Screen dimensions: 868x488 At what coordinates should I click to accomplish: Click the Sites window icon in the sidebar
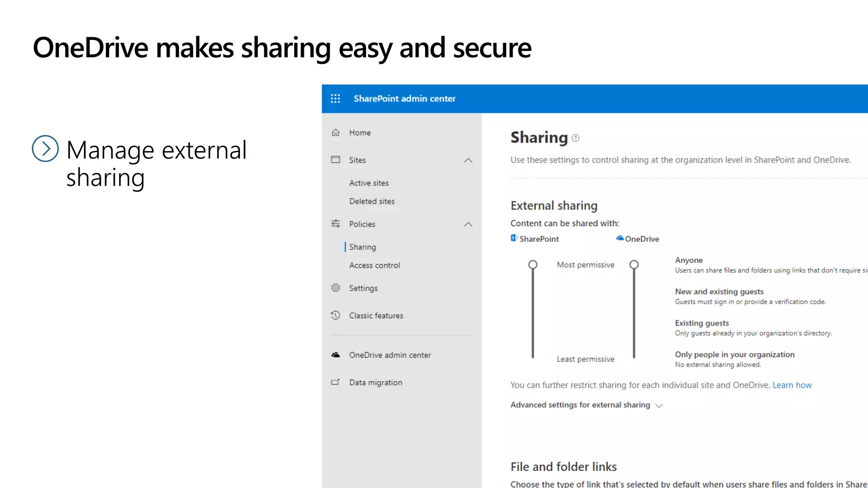click(336, 160)
